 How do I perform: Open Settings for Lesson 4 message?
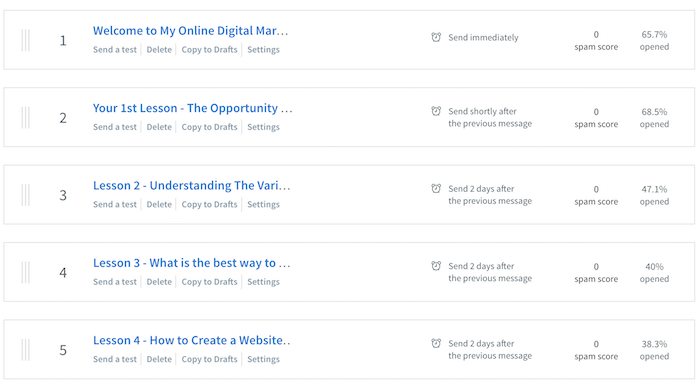(x=263, y=359)
